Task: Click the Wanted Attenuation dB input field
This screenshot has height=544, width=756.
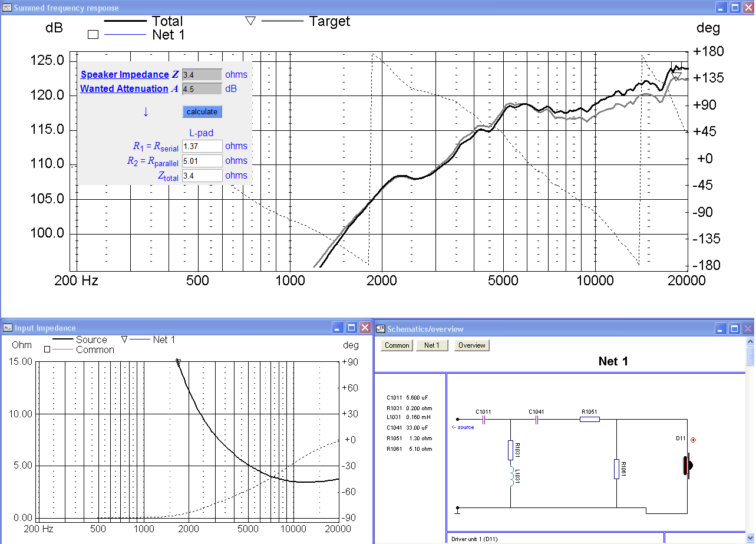Action: (x=202, y=89)
